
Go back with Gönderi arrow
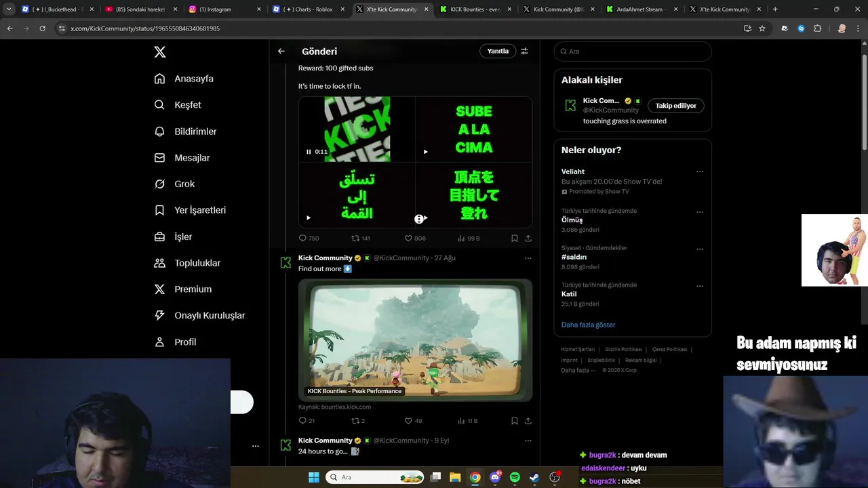281,52
